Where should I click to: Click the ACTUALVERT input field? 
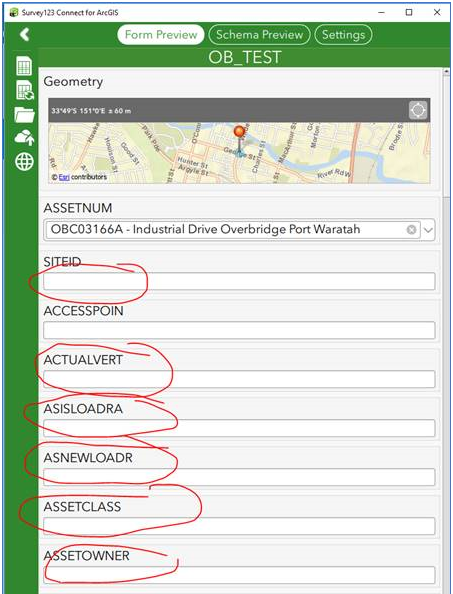click(x=239, y=379)
